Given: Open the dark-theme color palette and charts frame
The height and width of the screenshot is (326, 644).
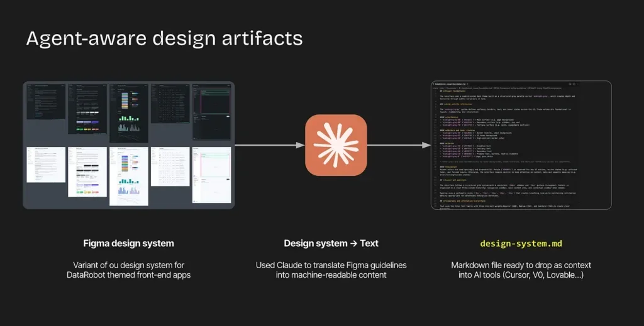Looking at the screenshot, I should [129, 112].
